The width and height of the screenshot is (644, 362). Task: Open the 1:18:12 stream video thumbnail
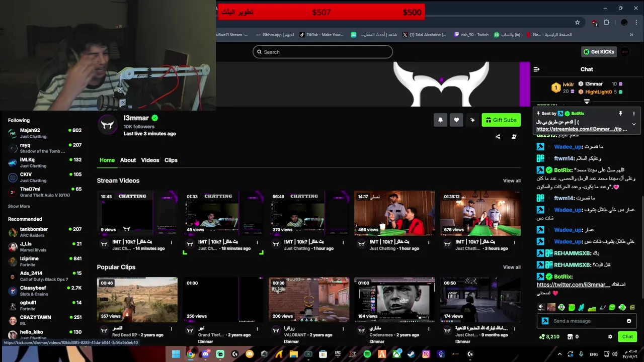pyautogui.click(x=480, y=213)
